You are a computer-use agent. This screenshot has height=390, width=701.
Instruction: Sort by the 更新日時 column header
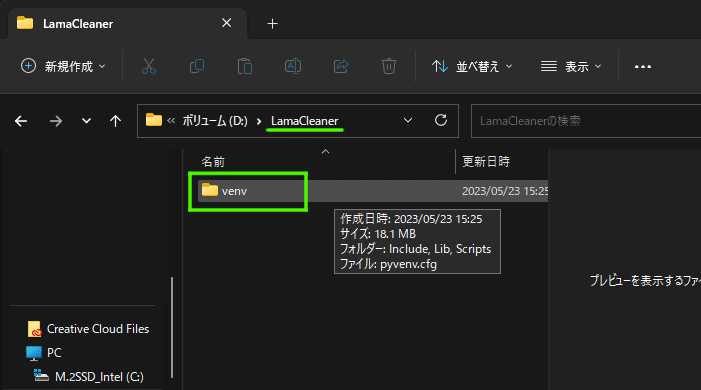(486, 161)
